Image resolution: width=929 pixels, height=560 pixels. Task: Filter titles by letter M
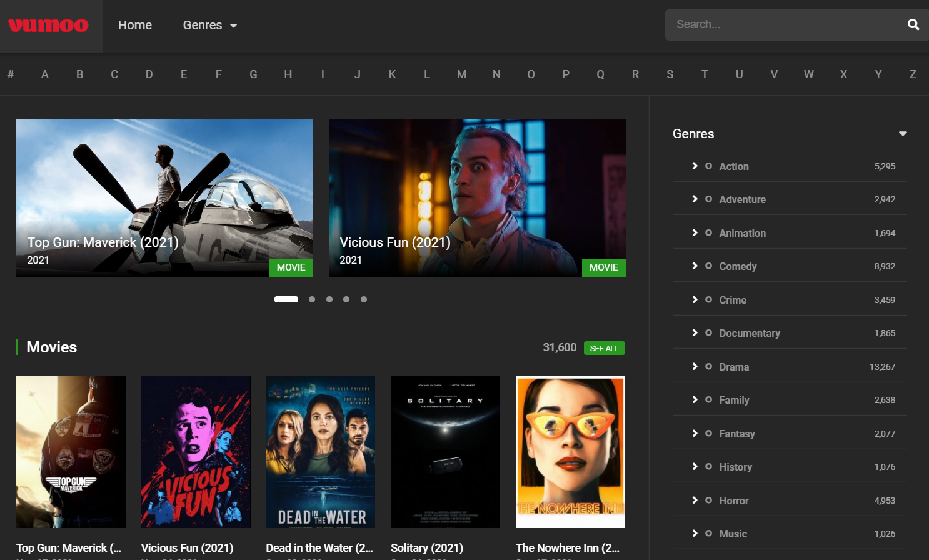(x=461, y=74)
